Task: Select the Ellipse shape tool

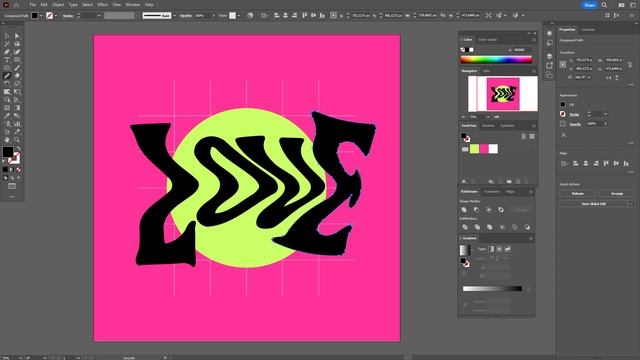Action: point(7,68)
